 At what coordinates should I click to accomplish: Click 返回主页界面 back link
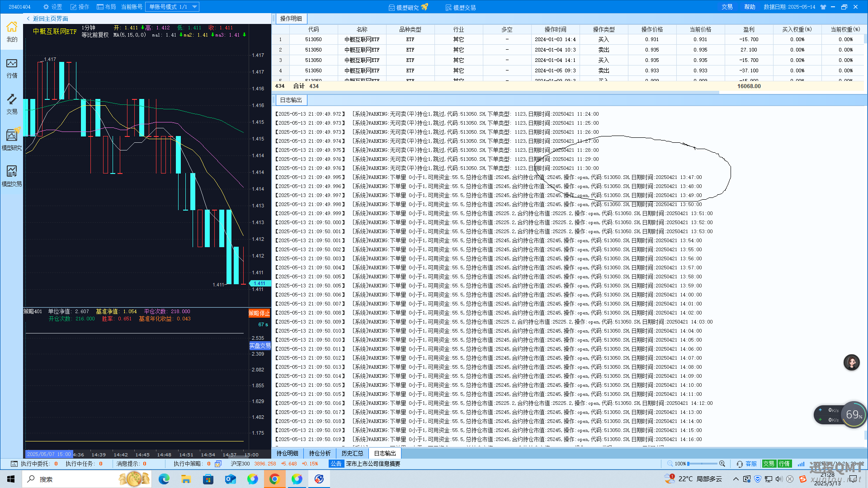coord(47,19)
